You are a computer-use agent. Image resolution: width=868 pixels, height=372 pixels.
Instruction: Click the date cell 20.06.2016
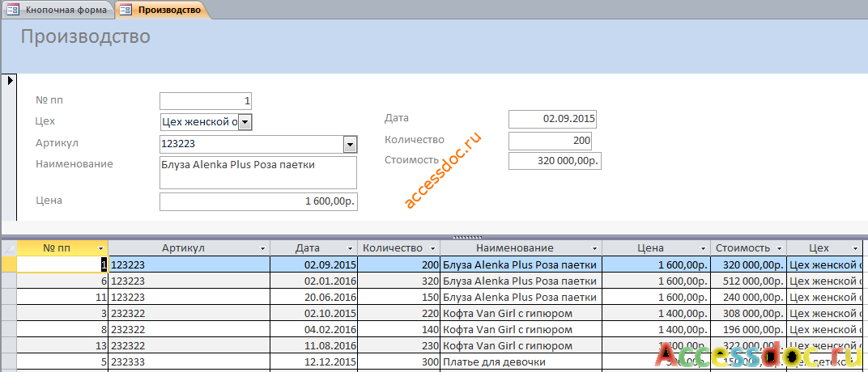point(314,297)
